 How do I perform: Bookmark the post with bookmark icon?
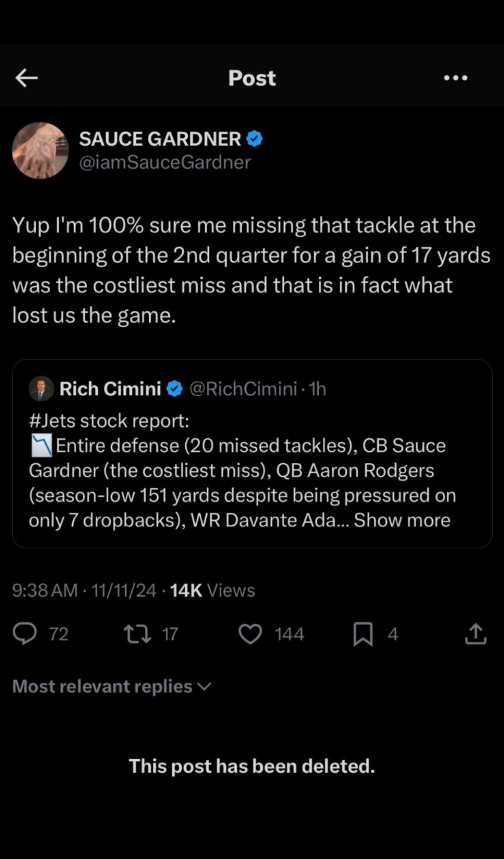(x=363, y=634)
